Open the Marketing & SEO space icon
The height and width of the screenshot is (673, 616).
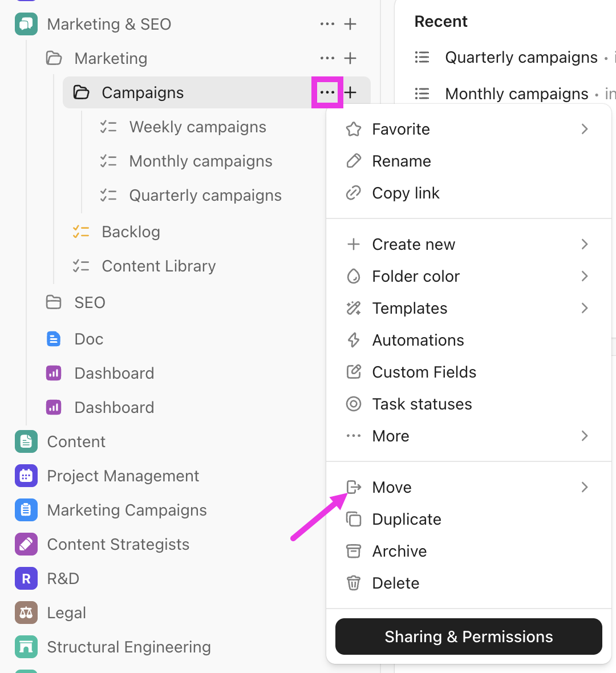tap(26, 24)
